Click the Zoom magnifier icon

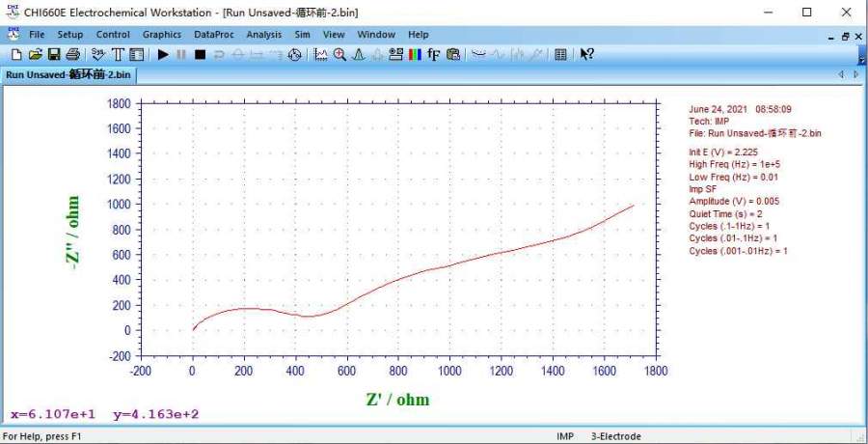coord(339,55)
